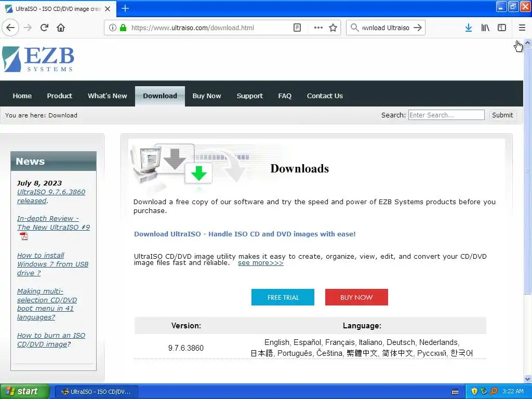532x399 pixels.
Task: Open the on-screen keyboard taskbar icon
Action: tap(455, 392)
